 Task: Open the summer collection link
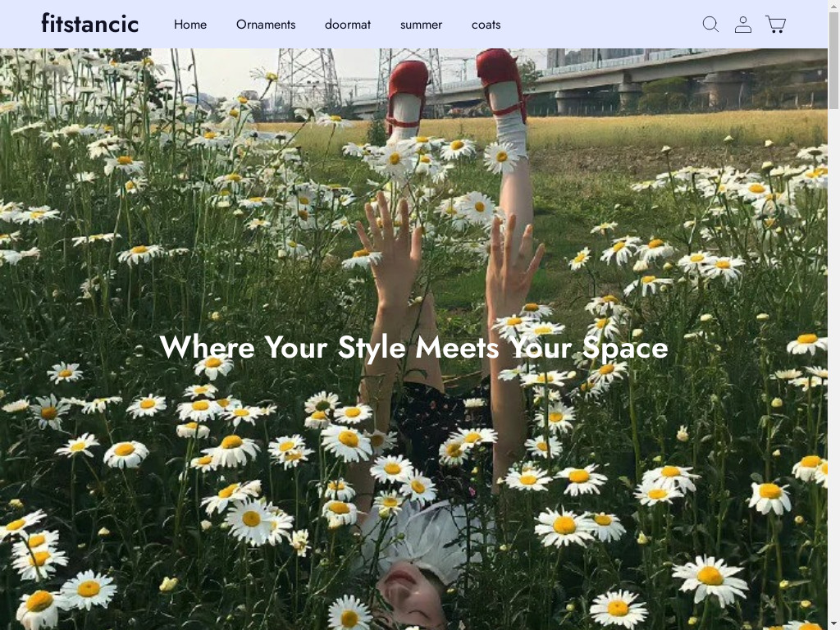pyautogui.click(x=421, y=25)
